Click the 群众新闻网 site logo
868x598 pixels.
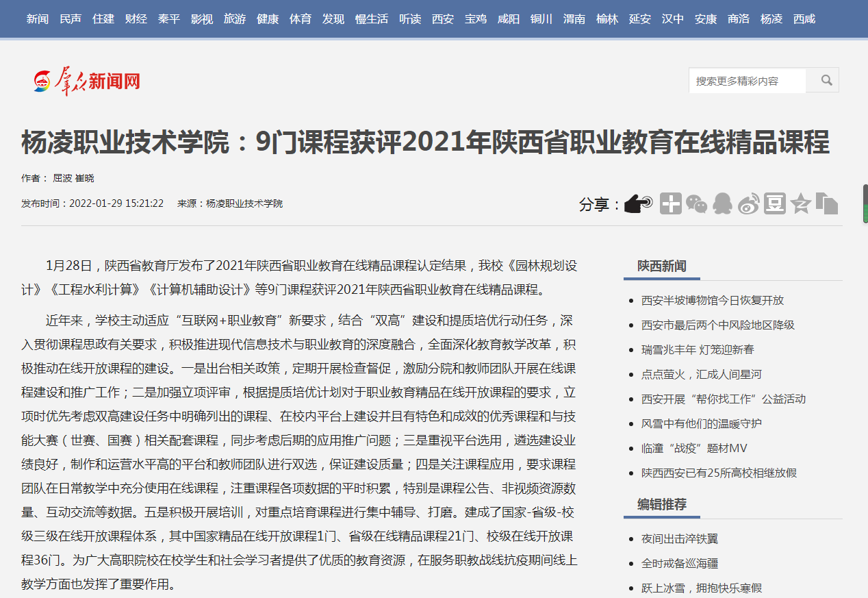click(88, 82)
